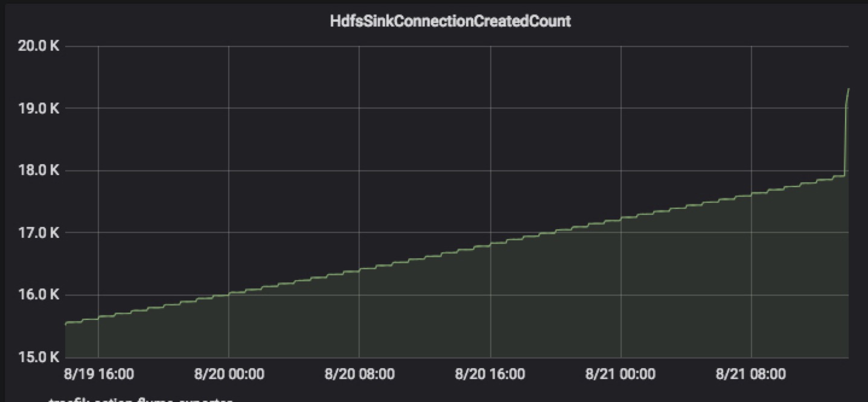This screenshot has width=868, height=402.
Task: Click the 17.0 K y-axis label
Action: coord(39,233)
